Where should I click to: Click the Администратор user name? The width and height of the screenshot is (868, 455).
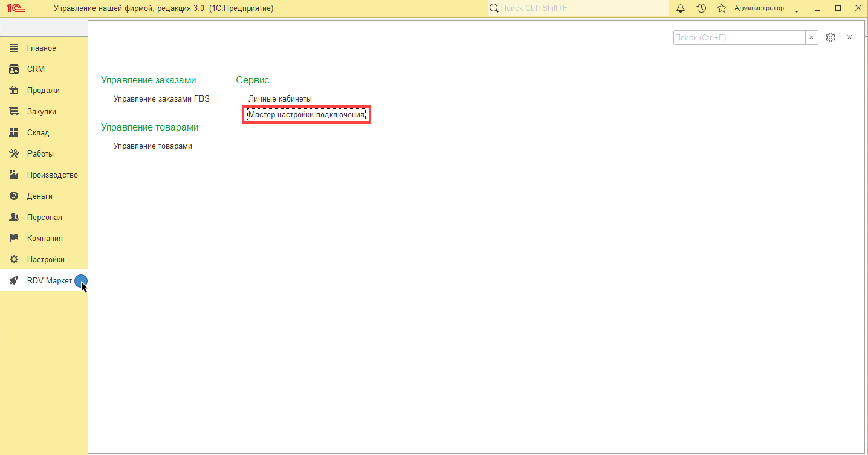click(759, 8)
